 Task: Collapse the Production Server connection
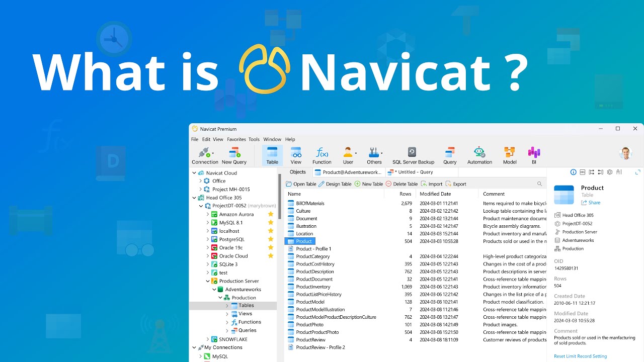[x=207, y=281]
